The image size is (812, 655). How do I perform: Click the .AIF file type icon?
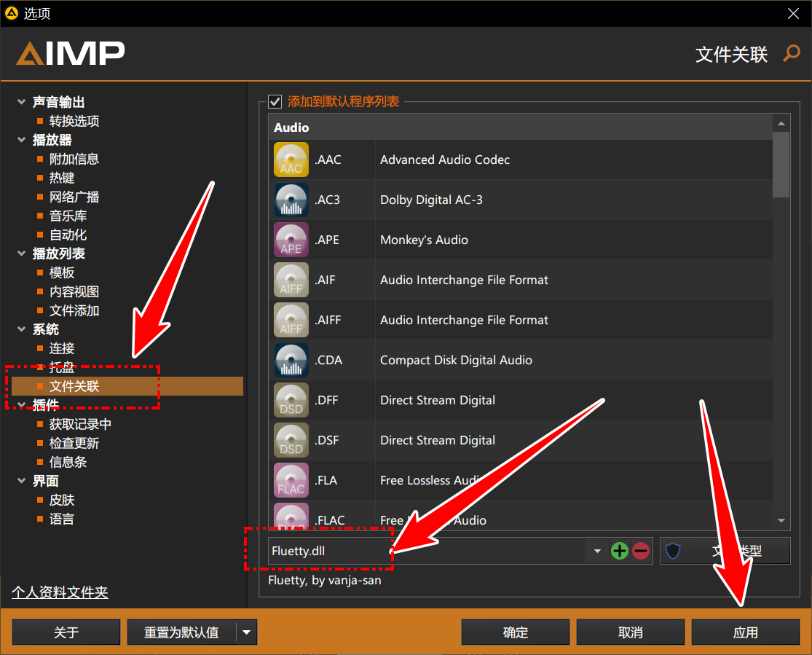tap(291, 280)
